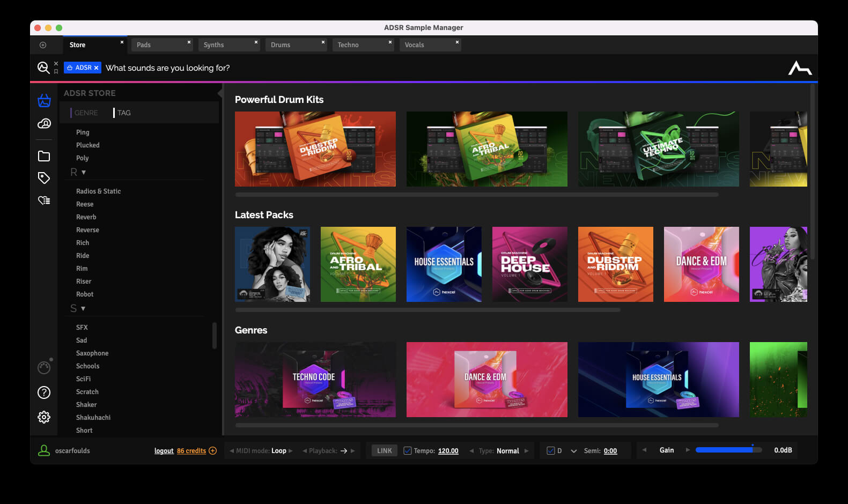Open the Dubstep and Riddim drum kit banner
This screenshot has height=504, width=848.
[315, 149]
